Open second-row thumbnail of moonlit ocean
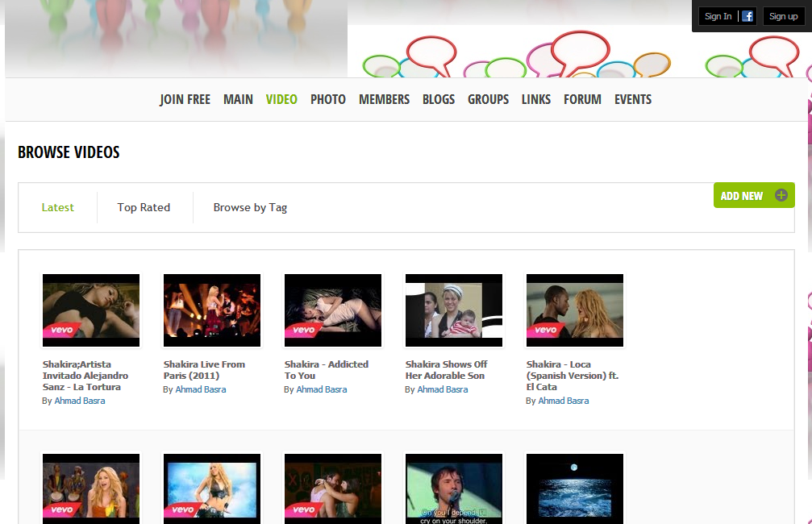The height and width of the screenshot is (524, 812). point(575,489)
